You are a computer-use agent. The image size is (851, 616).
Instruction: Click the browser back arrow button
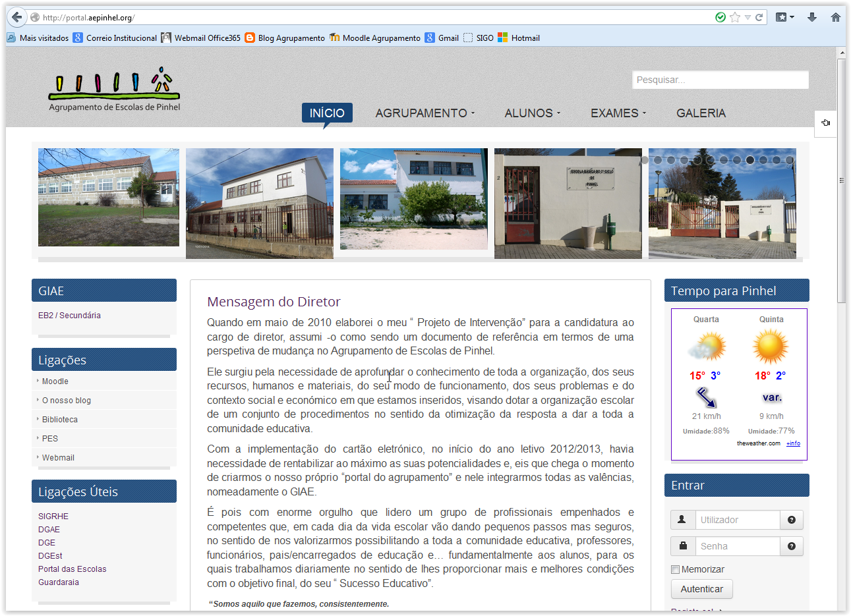click(17, 17)
